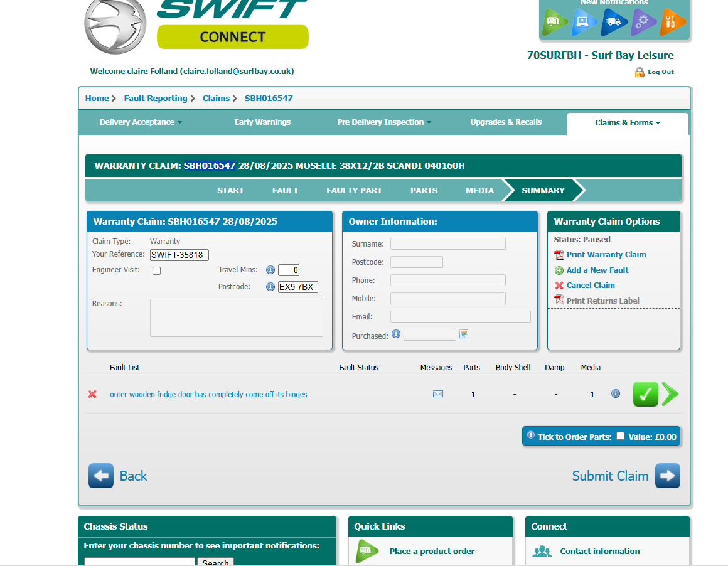728x566 pixels.
Task: Go to the MEDIA claim step
Action: coord(479,190)
